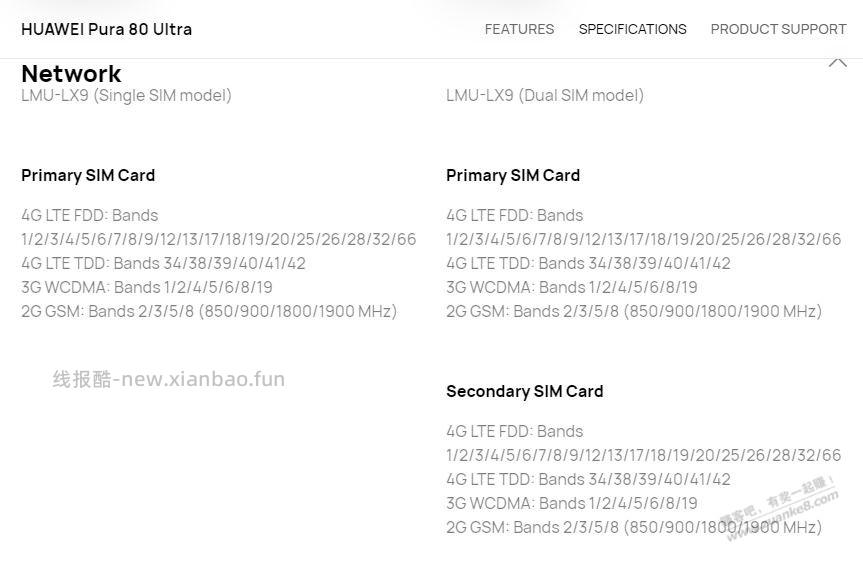The width and height of the screenshot is (863, 561).
Task: Click 2G GSM line in Single SIM column
Action: coord(209,311)
